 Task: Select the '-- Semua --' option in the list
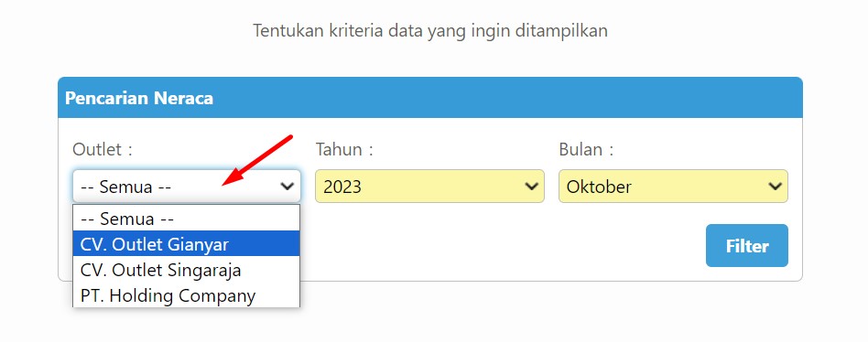(x=186, y=219)
